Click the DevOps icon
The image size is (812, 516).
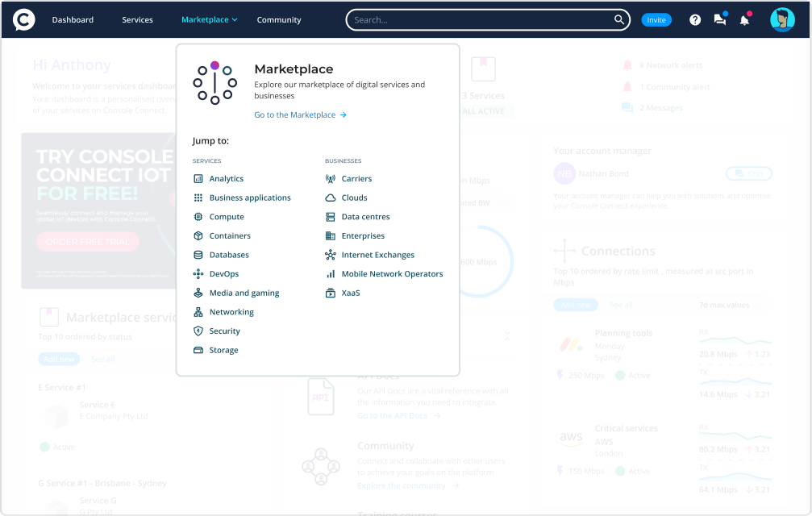click(x=198, y=274)
